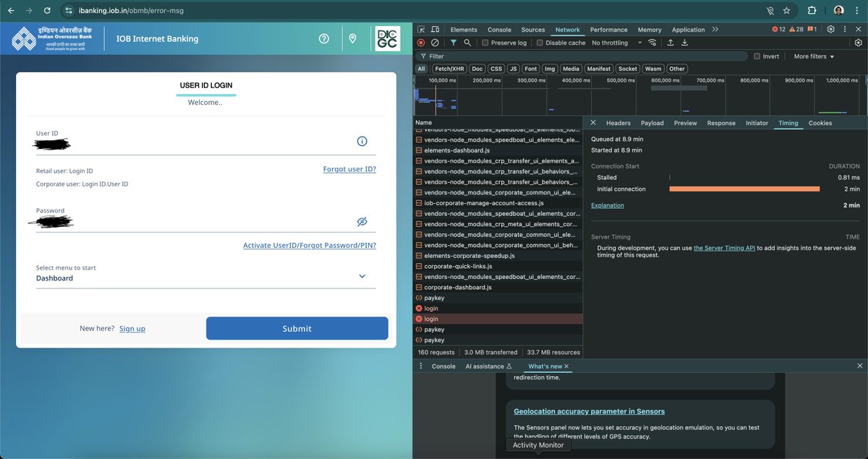Activate the inspect element picker in DevTools
This screenshot has width=868, height=459.
click(x=422, y=30)
